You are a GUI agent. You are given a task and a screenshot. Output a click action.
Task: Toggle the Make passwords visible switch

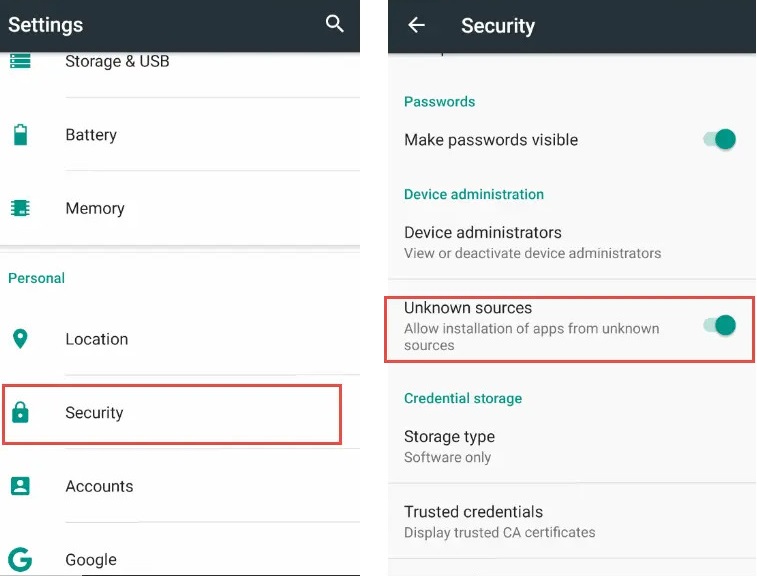[x=720, y=140]
